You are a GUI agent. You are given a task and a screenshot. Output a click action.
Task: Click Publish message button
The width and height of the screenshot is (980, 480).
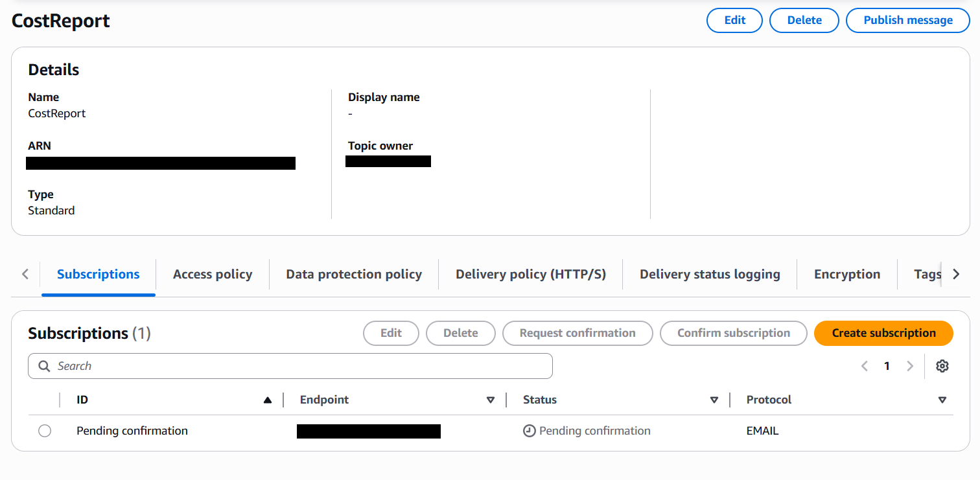click(908, 20)
